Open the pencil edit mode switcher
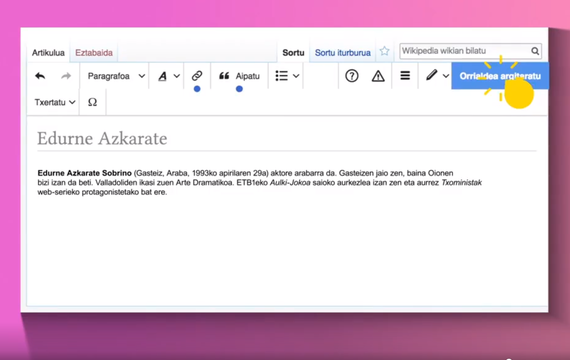 tap(437, 76)
